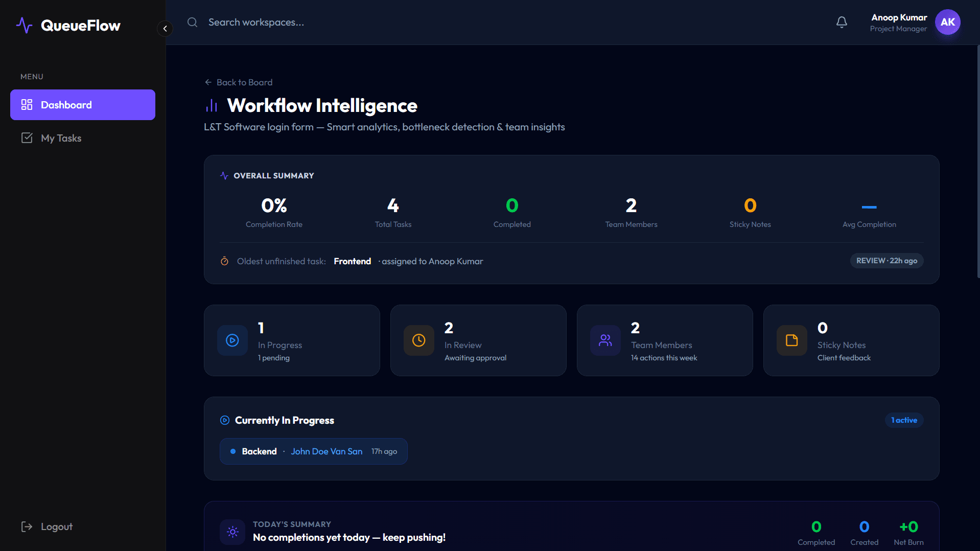980x551 pixels.
Task: Click the Overall Summary pulse icon
Action: pyautogui.click(x=224, y=175)
